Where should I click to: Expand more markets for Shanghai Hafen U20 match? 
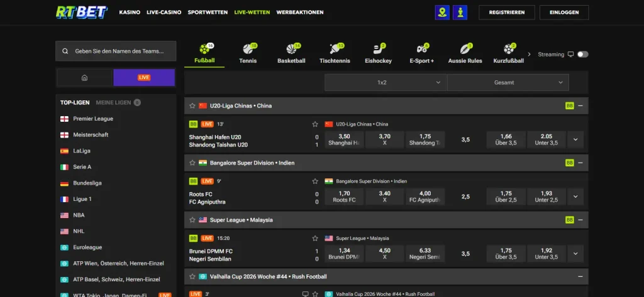click(x=575, y=139)
